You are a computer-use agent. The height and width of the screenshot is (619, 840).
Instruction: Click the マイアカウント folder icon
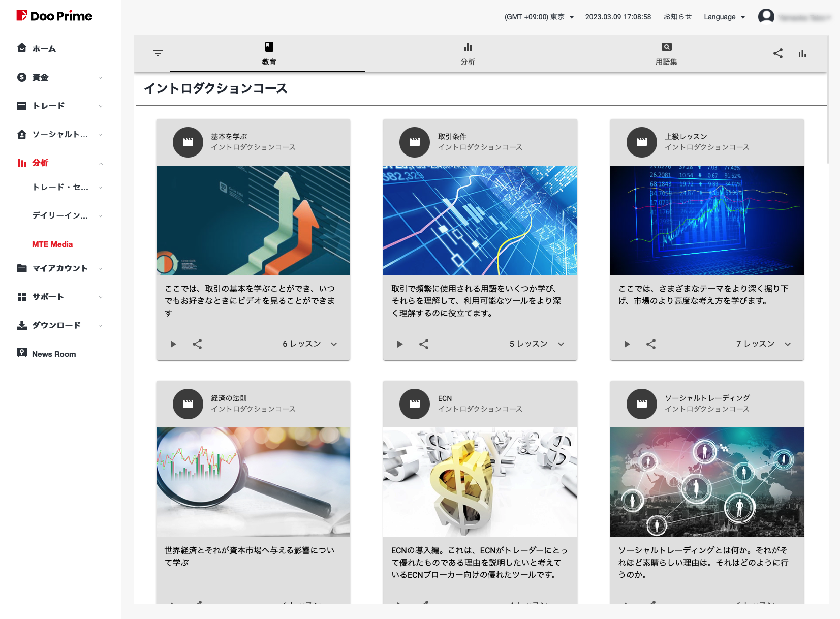22,268
